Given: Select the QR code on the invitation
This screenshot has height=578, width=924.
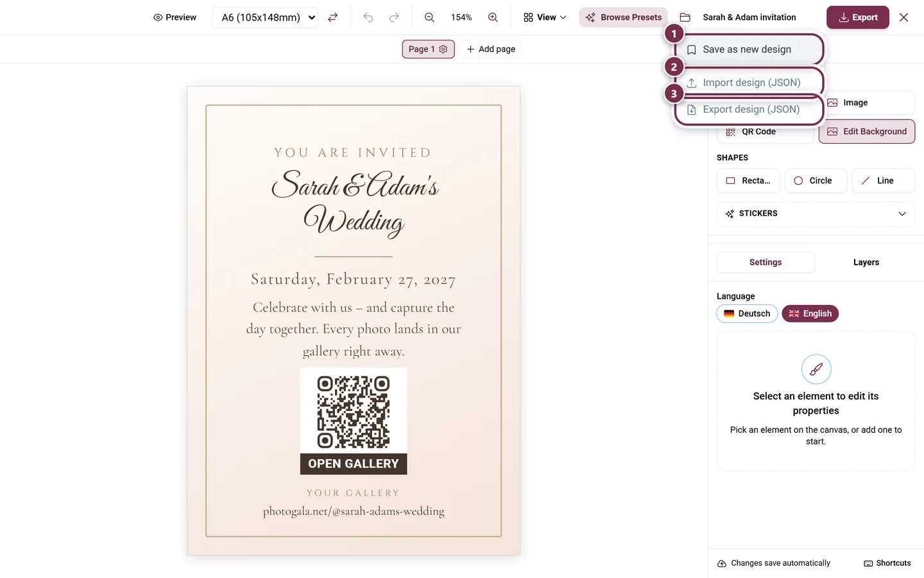Looking at the screenshot, I should (x=354, y=412).
